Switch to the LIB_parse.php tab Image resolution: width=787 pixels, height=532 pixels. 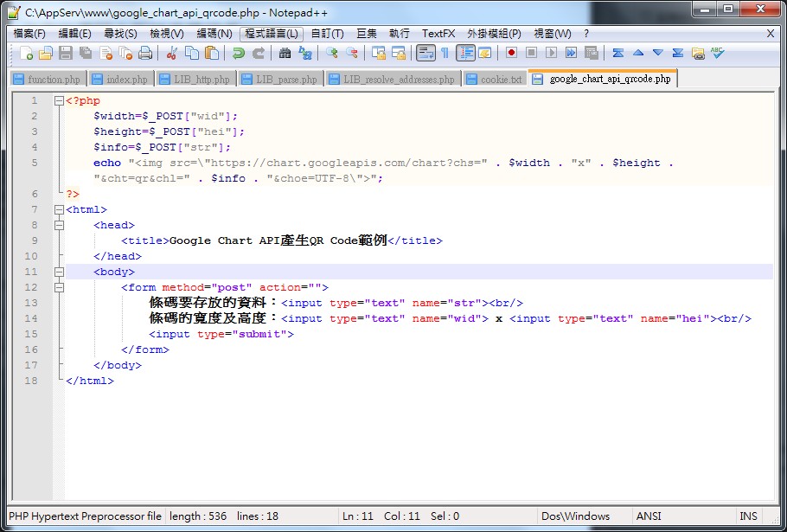point(280,80)
